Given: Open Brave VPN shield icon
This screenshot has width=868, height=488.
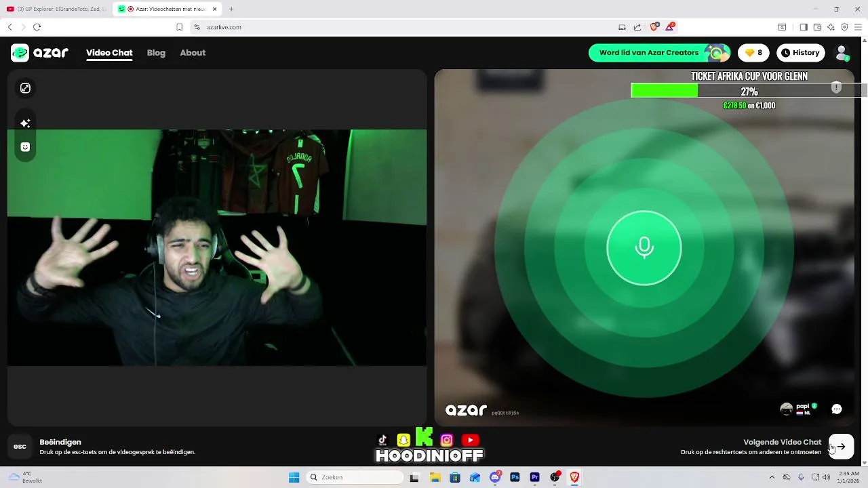Looking at the screenshot, I should (844, 27).
